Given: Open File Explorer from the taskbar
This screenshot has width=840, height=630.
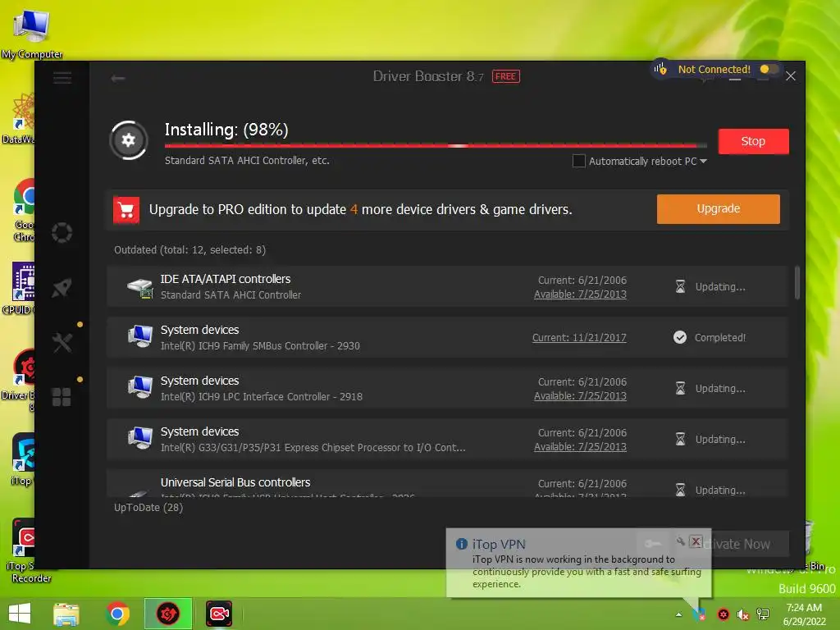Looking at the screenshot, I should click(x=66, y=614).
